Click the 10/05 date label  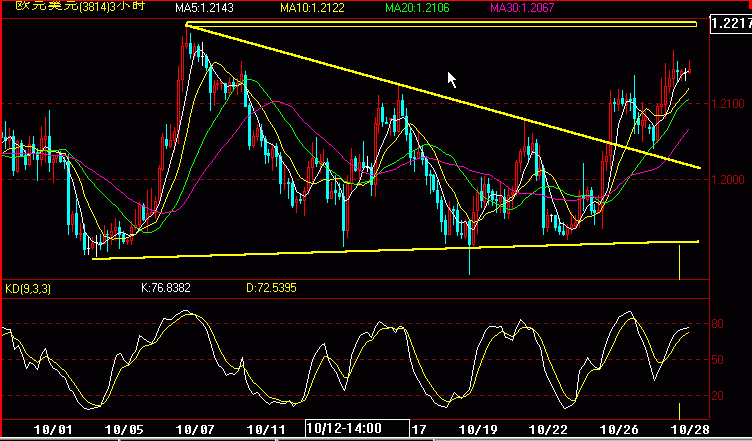122,429
